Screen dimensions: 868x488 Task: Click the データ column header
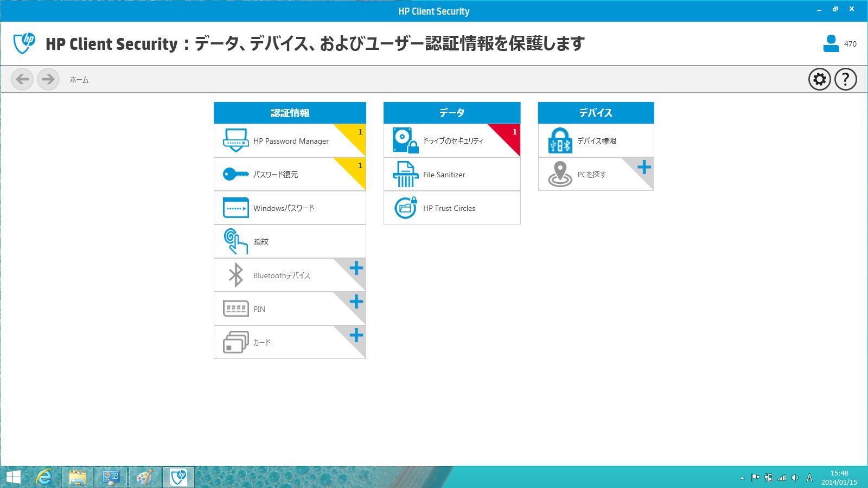[452, 113]
